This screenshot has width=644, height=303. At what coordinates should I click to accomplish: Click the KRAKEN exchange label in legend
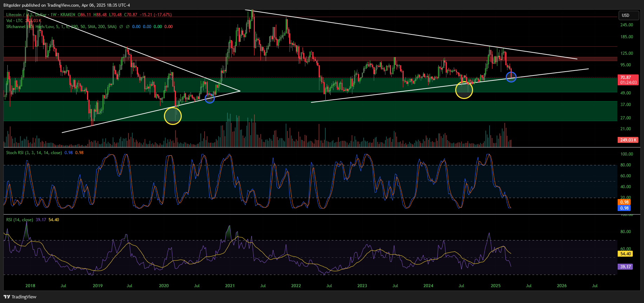coord(68,15)
